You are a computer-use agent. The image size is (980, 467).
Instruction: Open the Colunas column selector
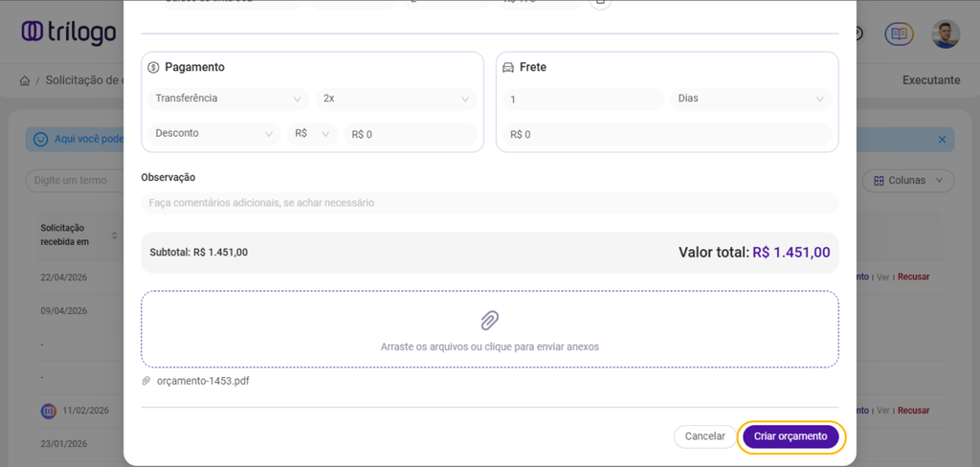[907, 180]
